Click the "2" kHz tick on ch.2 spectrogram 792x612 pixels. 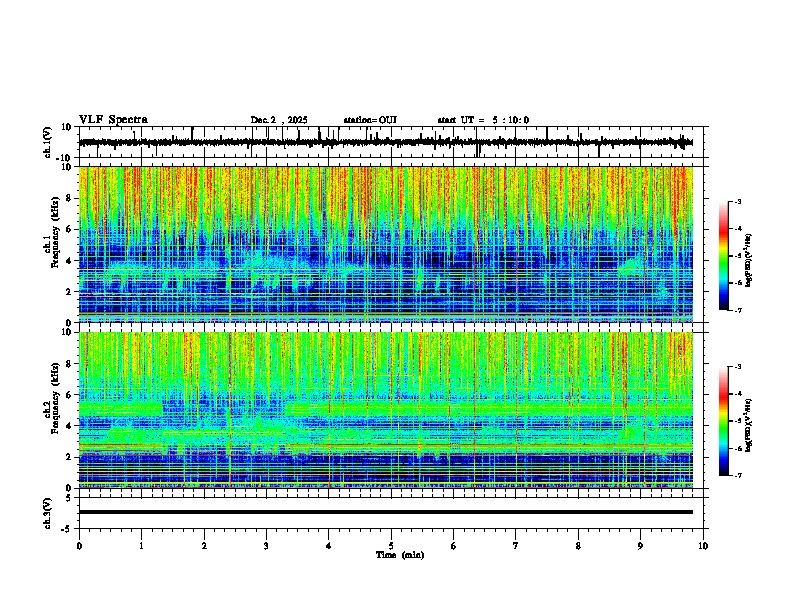click(x=69, y=457)
